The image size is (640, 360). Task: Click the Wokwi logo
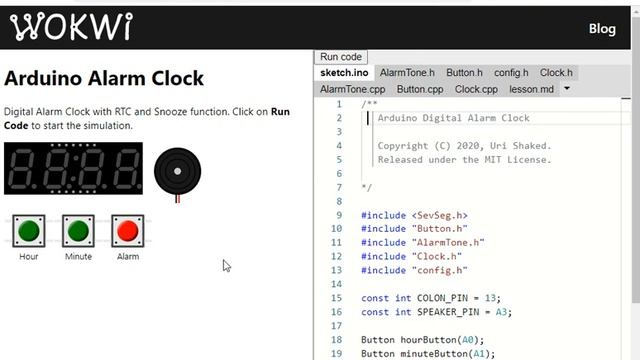72,27
